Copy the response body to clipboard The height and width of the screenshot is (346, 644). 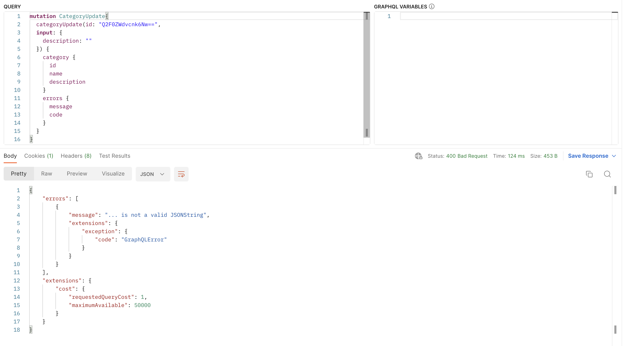(x=589, y=174)
